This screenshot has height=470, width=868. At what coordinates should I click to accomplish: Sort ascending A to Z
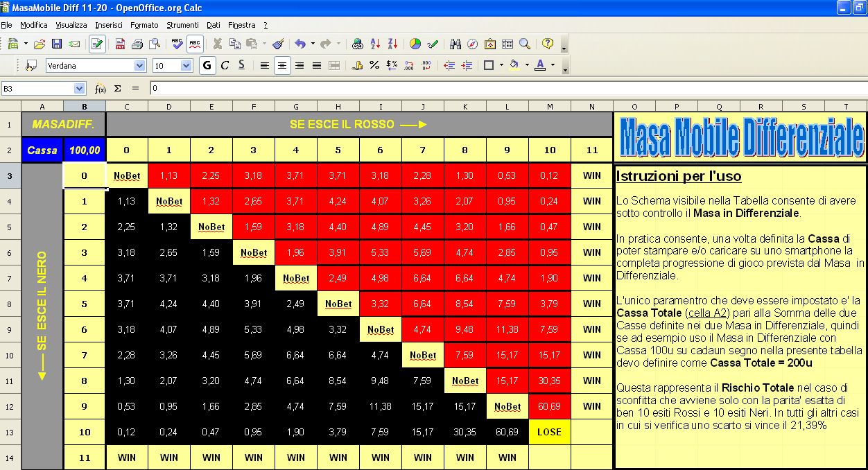tap(375, 44)
